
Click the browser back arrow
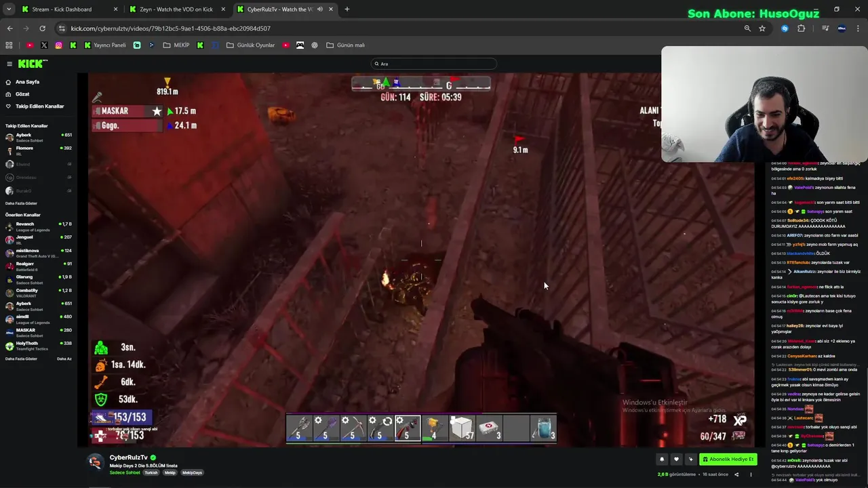[9, 28]
